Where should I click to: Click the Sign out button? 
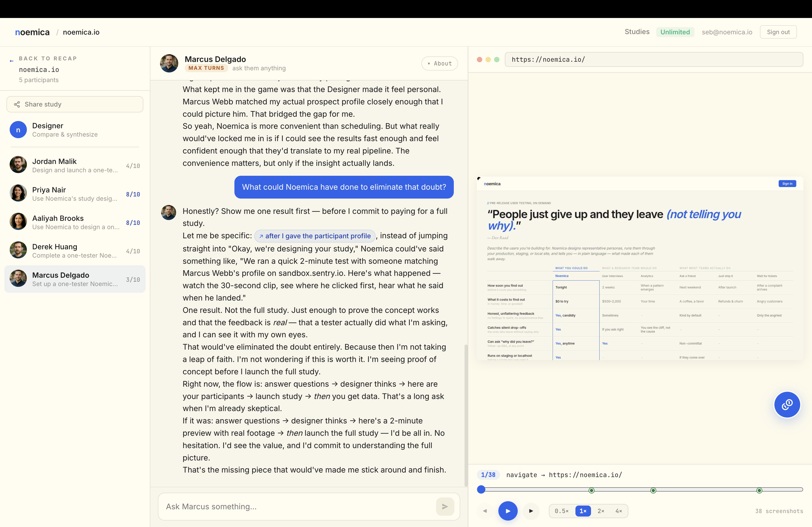[778, 32]
